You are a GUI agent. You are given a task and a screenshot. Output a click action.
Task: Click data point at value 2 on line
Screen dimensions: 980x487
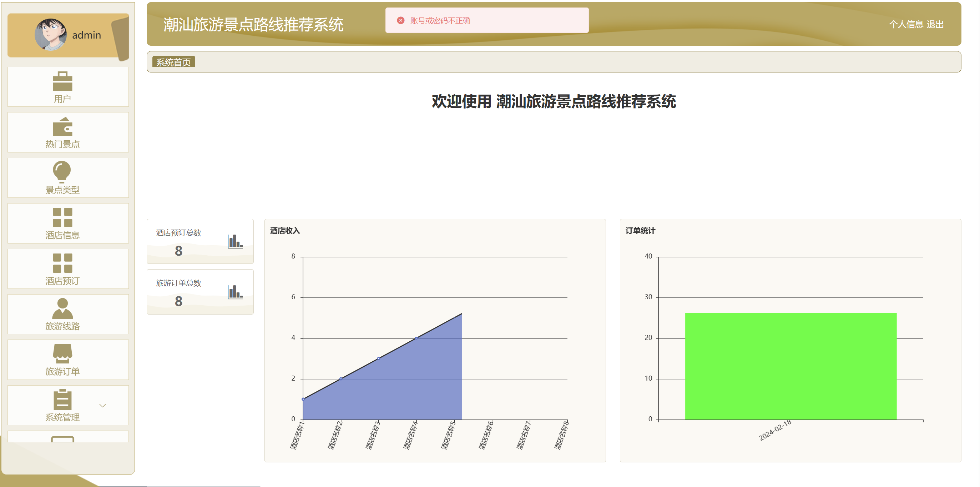(x=341, y=378)
